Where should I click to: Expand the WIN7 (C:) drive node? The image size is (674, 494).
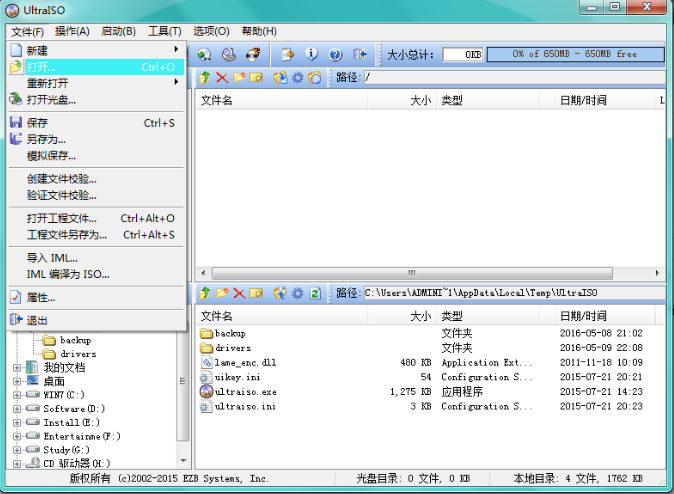pos(17,395)
